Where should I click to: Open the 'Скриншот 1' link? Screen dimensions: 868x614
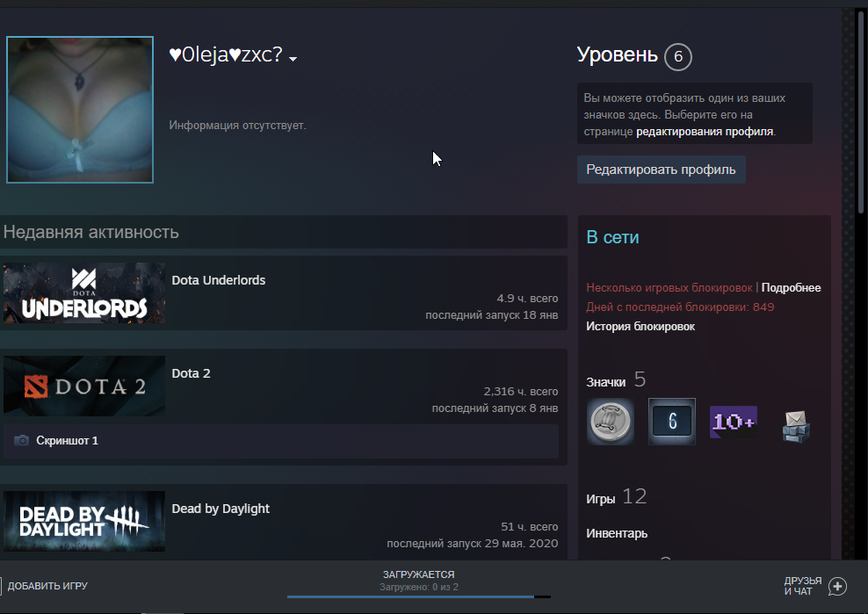point(67,441)
